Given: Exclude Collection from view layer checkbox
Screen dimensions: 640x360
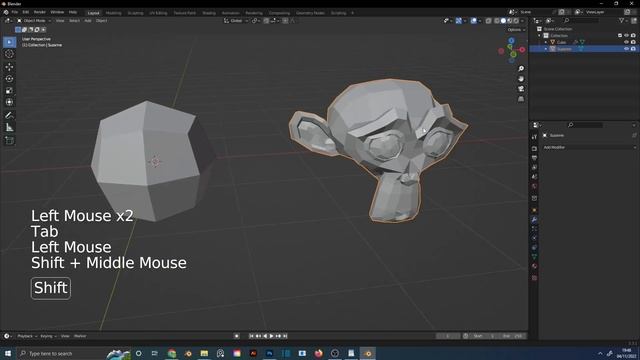Looking at the screenshot, I should [x=620, y=36].
